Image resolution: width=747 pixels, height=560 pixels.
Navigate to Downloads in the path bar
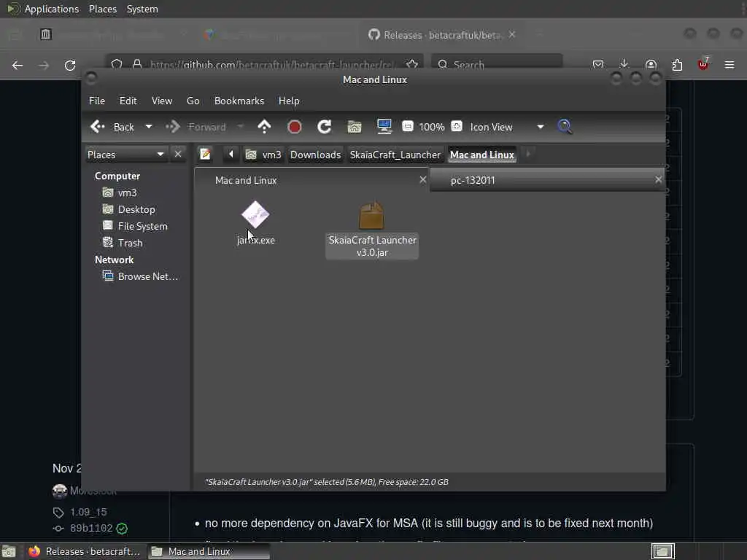(x=315, y=155)
